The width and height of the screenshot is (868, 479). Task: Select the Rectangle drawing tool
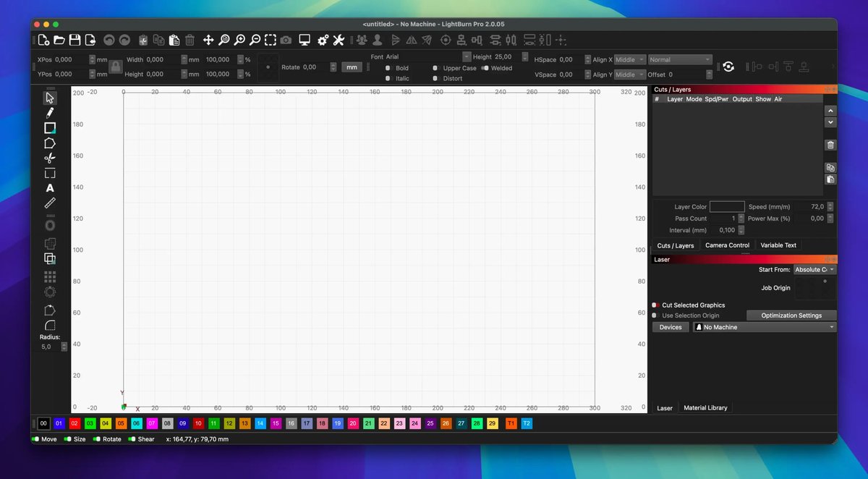(x=50, y=127)
